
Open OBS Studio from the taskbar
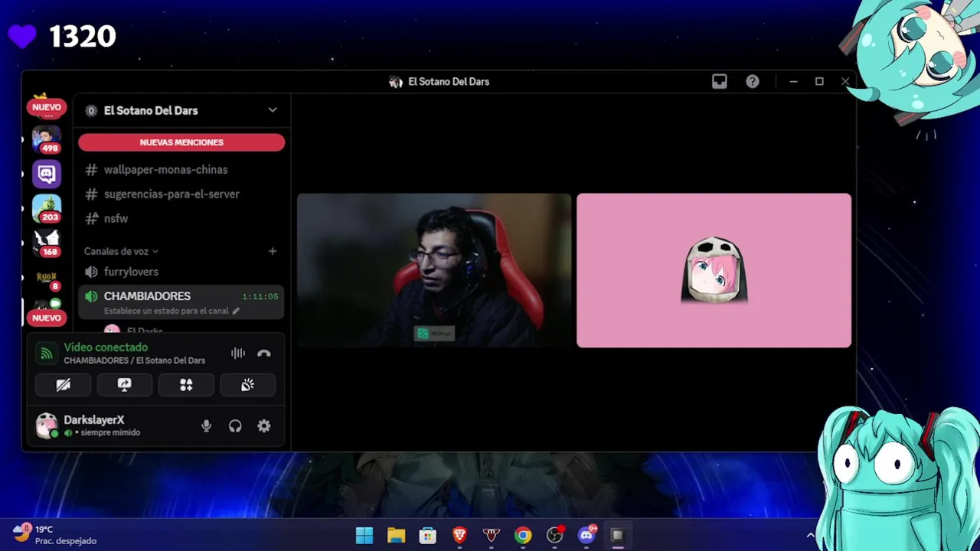pyautogui.click(x=555, y=536)
